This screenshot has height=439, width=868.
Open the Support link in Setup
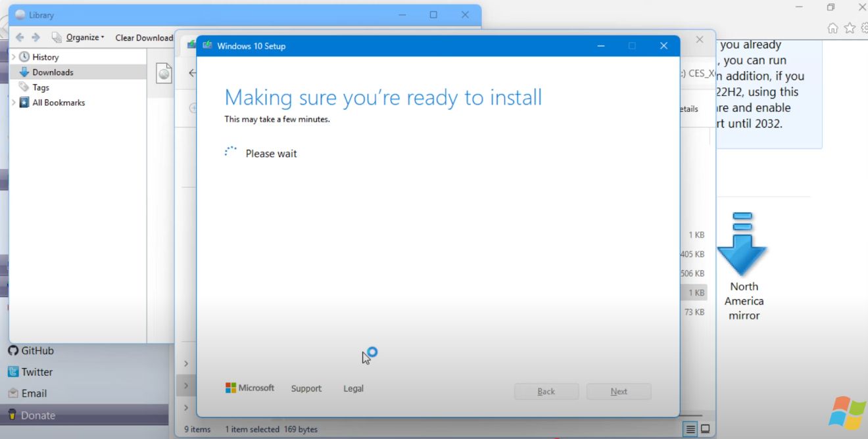(306, 388)
